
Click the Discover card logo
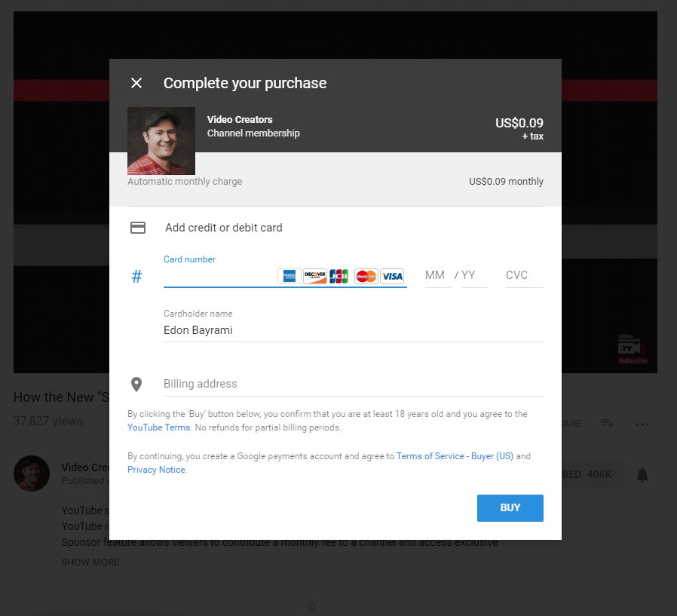click(315, 276)
